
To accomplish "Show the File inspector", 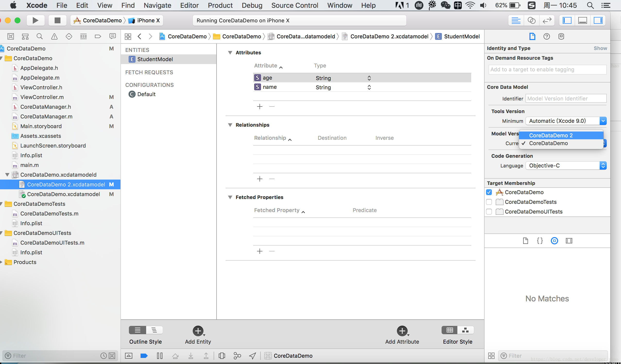I will (532, 36).
